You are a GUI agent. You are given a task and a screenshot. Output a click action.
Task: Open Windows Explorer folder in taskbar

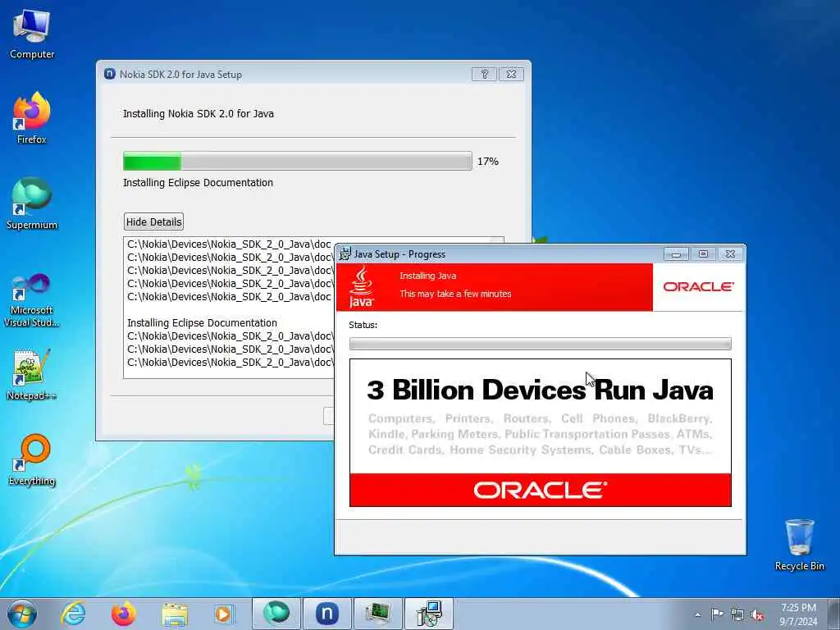tap(175, 614)
